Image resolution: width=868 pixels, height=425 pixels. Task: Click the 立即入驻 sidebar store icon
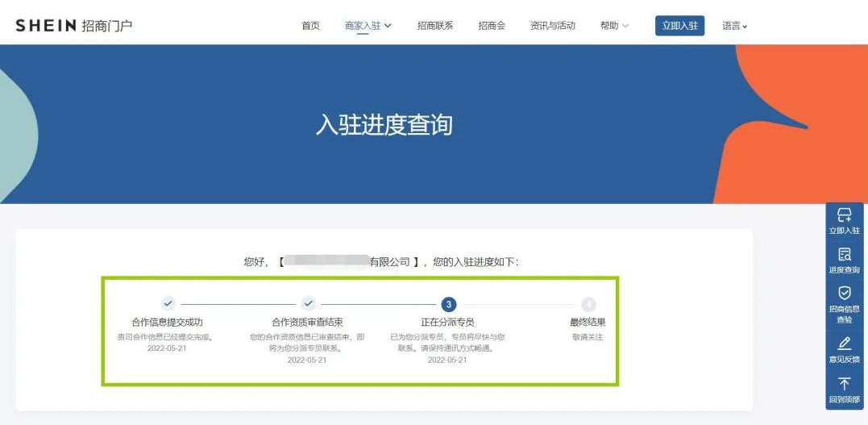click(844, 215)
